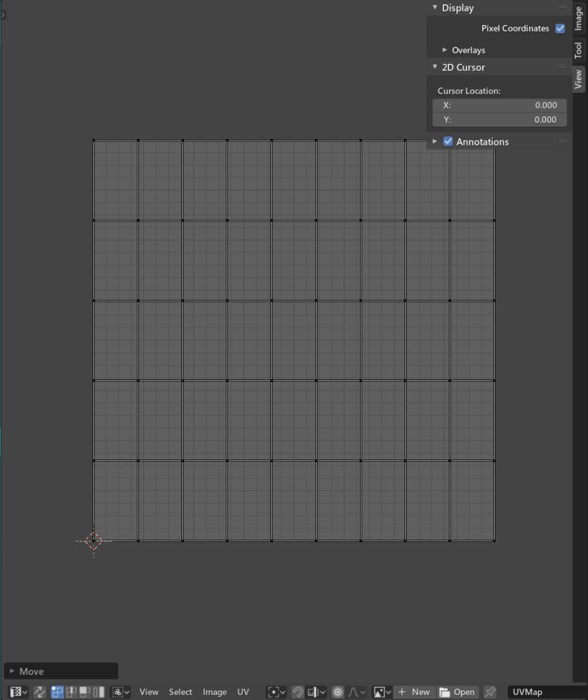The width and height of the screenshot is (588, 700).
Task: Collapse the Display panel
Action: [x=434, y=7]
